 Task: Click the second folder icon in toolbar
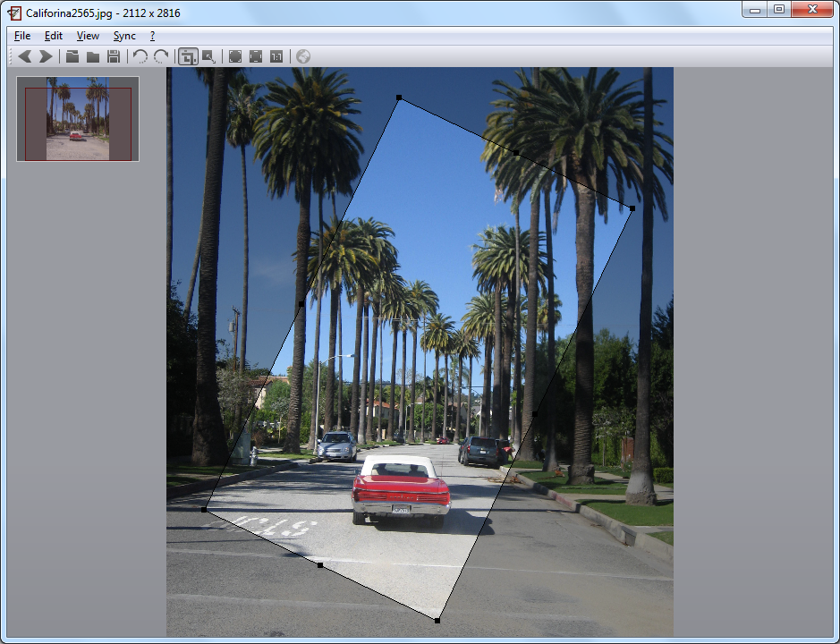click(x=93, y=56)
